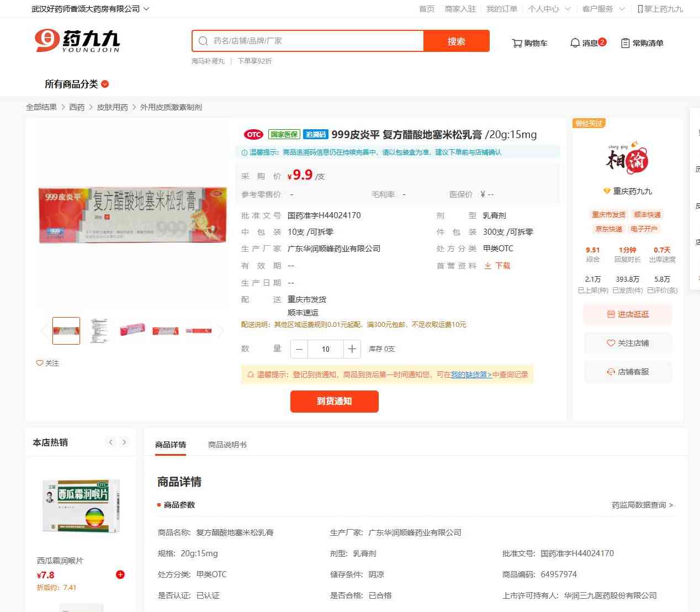Open the shopping cart (购物车)
The height and width of the screenshot is (612, 700).
529,43
